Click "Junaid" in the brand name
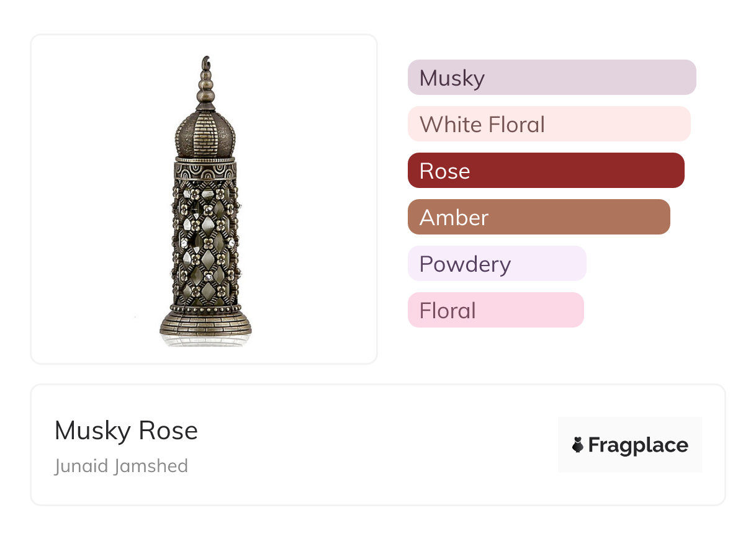The height and width of the screenshot is (536, 756). pyautogui.click(x=81, y=465)
